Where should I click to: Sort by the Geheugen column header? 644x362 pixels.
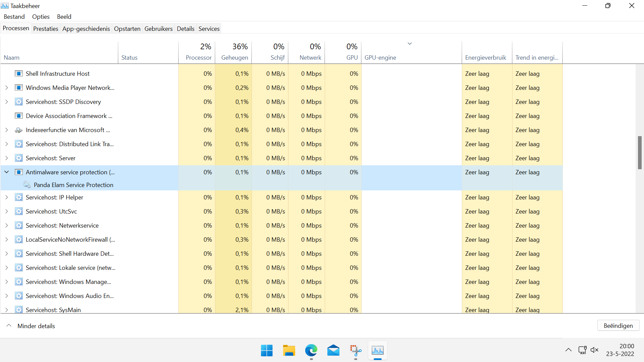click(234, 52)
